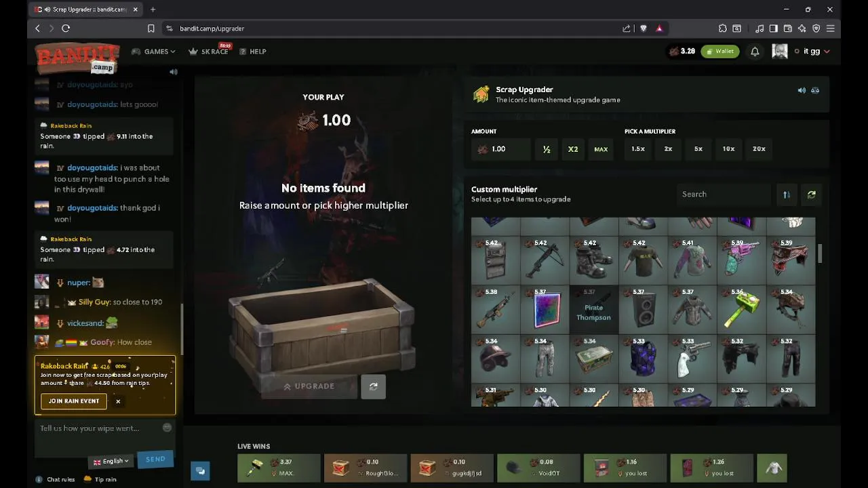Mute the Scrap Upgrader game sound

[802, 90]
